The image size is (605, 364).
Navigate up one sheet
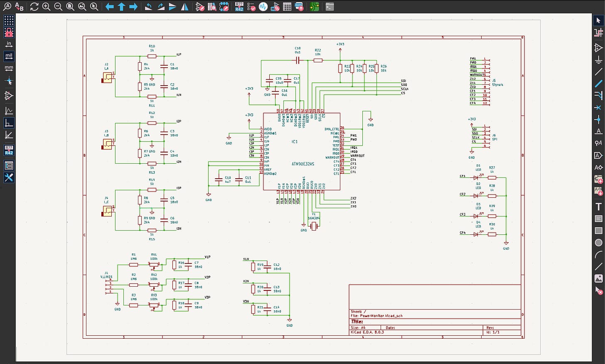121,7
